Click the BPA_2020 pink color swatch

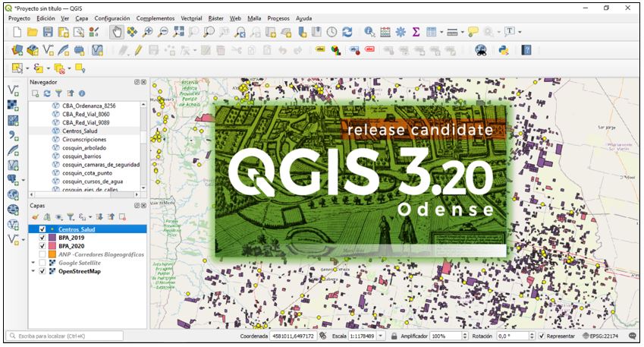coord(52,246)
